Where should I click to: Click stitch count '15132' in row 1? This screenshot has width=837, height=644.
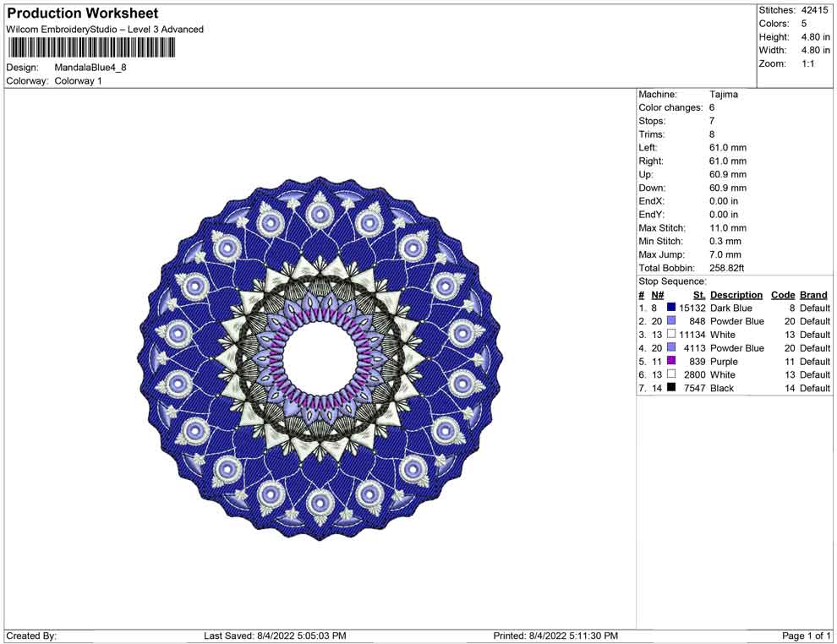pos(692,308)
